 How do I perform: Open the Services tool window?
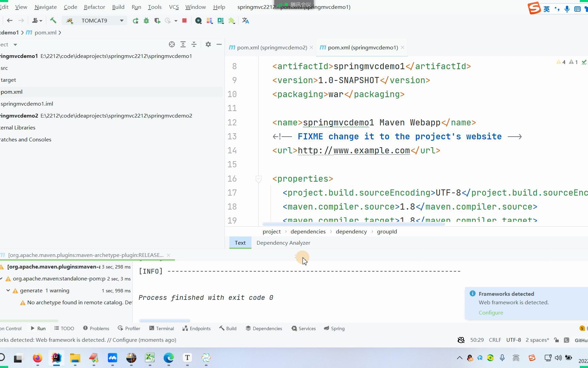304,328
